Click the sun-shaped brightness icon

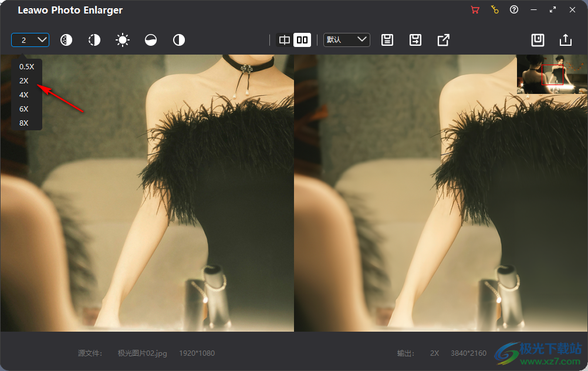pyautogui.click(x=123, y=40)
